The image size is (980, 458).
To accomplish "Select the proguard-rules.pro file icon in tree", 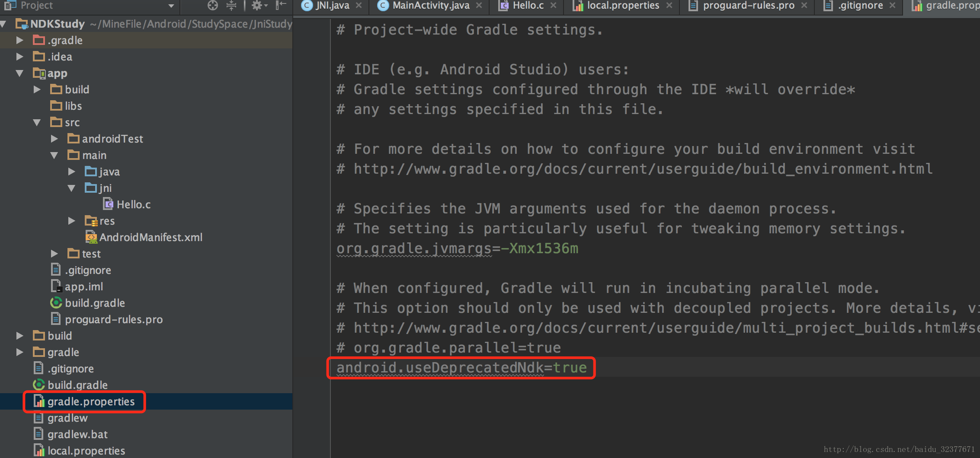I will click(56, 319).
